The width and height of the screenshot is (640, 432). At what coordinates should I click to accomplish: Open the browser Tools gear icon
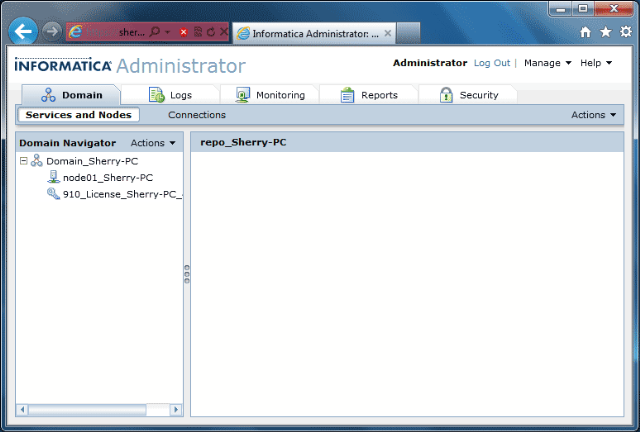625,31
